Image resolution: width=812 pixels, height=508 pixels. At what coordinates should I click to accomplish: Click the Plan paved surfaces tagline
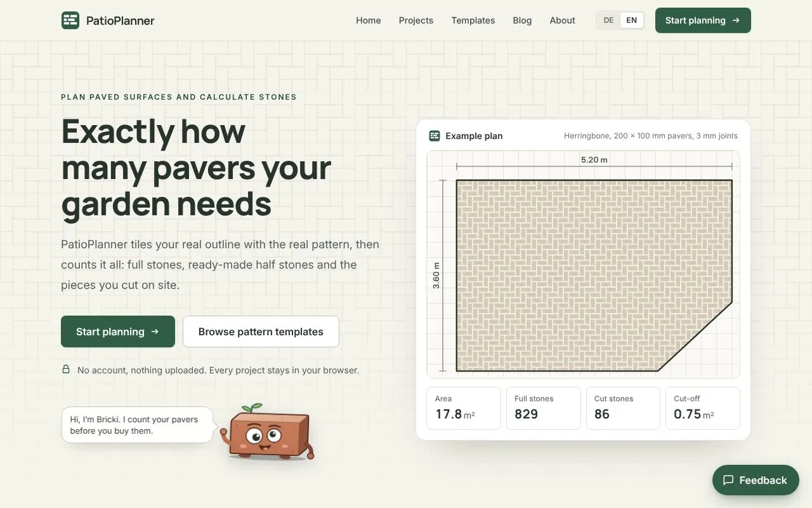(x=179, y=97)
